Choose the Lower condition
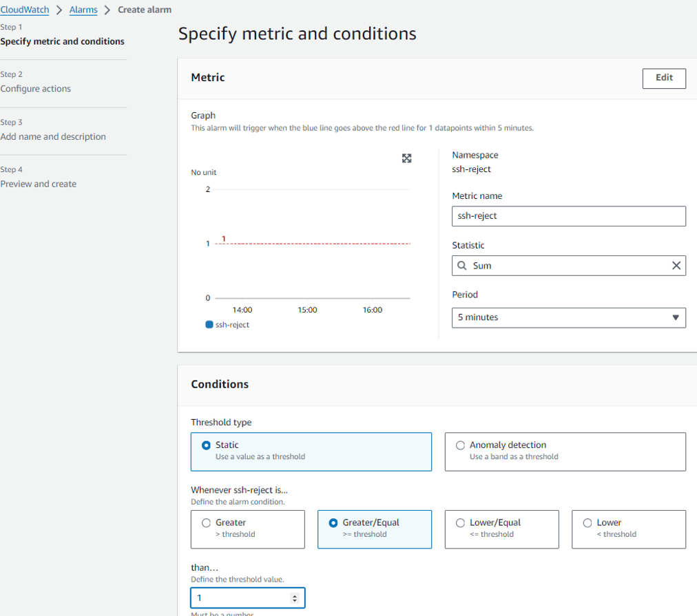Image resolution: width=697 pixels, height=616 pixels. click(x=587, y=523)
